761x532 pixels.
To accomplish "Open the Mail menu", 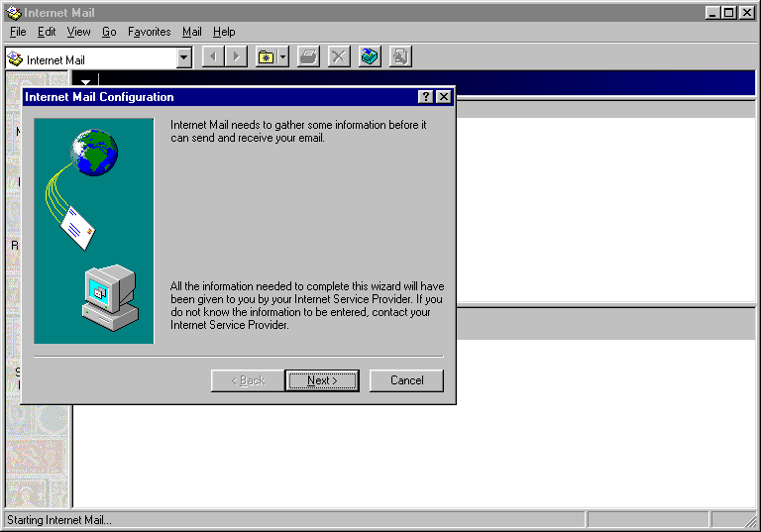I will click(191, 32).
